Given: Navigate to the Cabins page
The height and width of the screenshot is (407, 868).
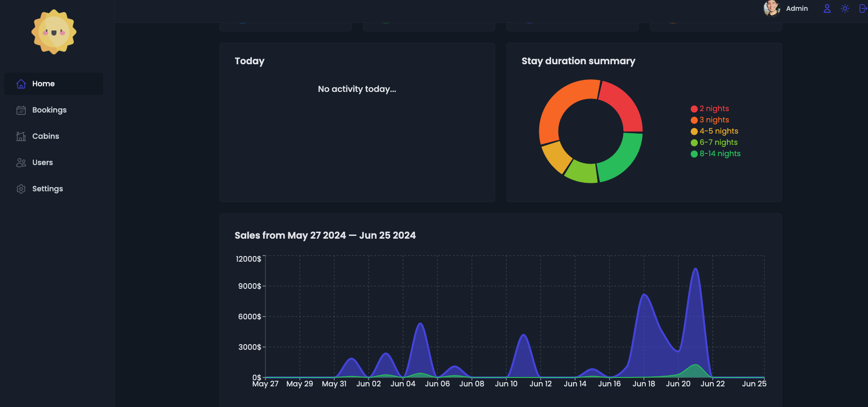Looking at the screenshot, I should pos(45,136).
